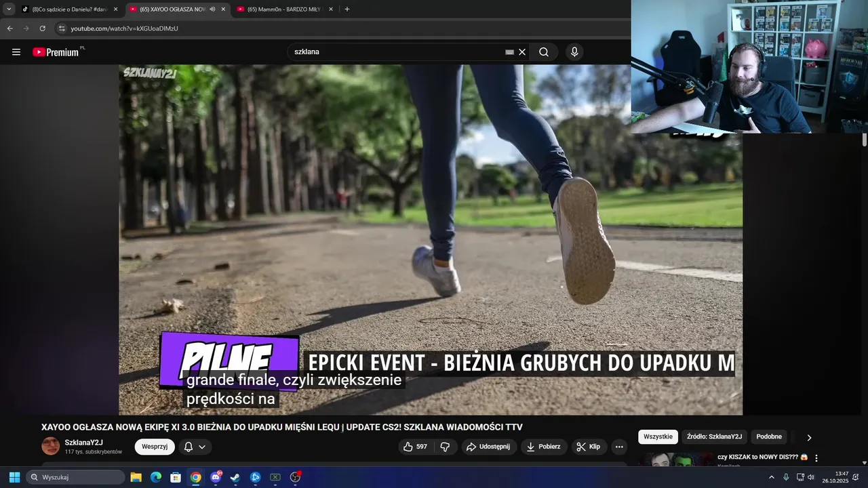
Task: Go back with browser back arrow
Action: [x=9, y=28]
